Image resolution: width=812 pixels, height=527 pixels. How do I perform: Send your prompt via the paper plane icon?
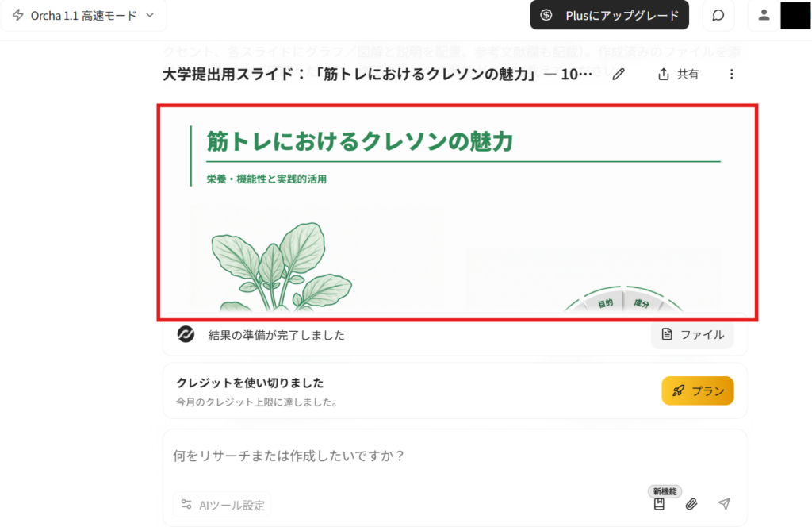[723, 503]
